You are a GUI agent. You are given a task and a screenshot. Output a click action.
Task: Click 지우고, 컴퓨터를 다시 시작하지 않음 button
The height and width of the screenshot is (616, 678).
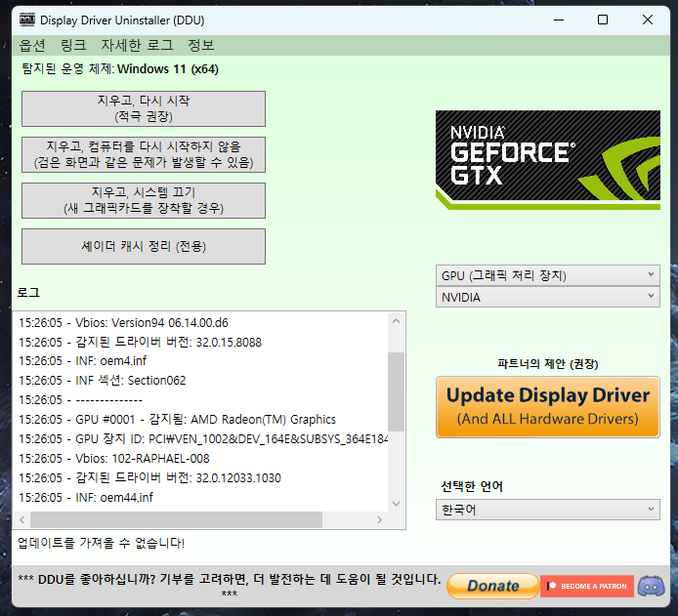click(144, 154)
